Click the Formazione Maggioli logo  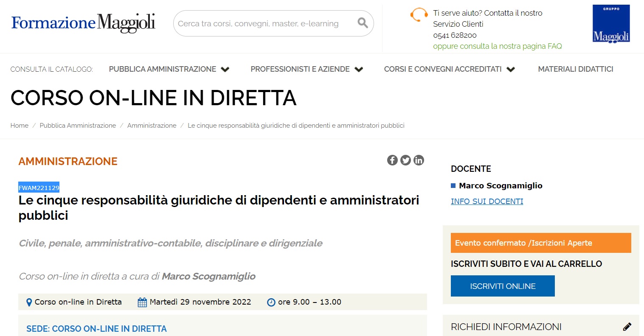tap(83, 23)
